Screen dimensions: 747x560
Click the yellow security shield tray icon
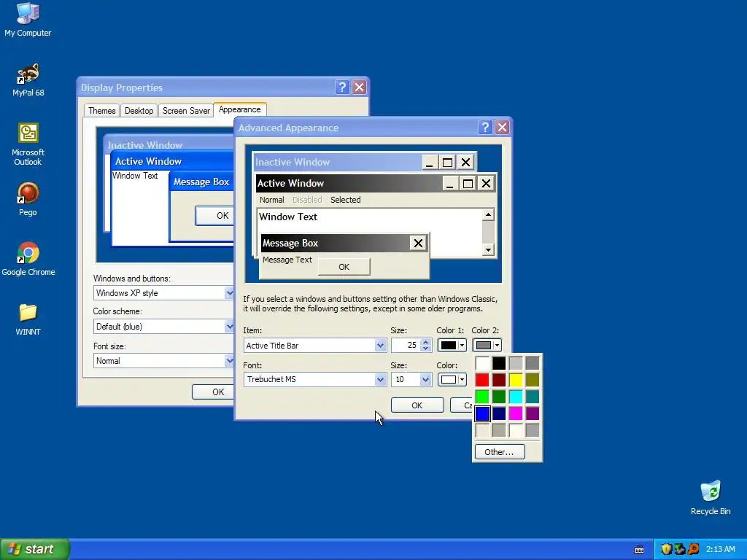pyautogui.click(x=667, y=549)
